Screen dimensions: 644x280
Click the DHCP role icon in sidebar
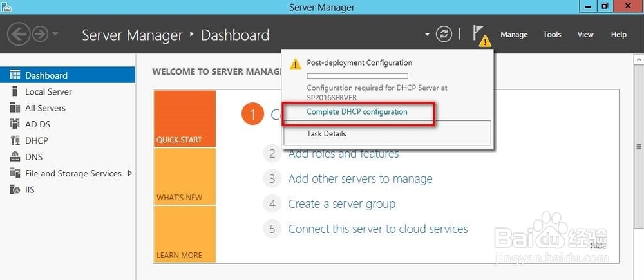[15, 140]
